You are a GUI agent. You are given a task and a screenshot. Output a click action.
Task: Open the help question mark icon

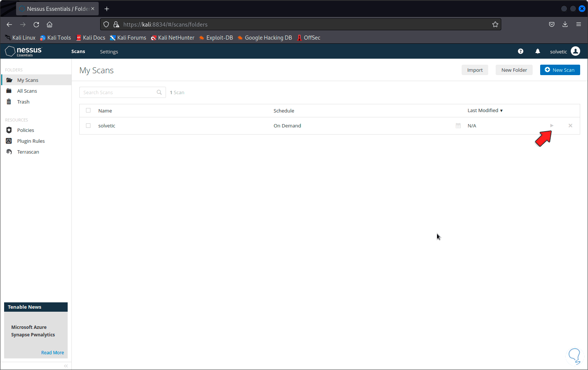point(520,51)
